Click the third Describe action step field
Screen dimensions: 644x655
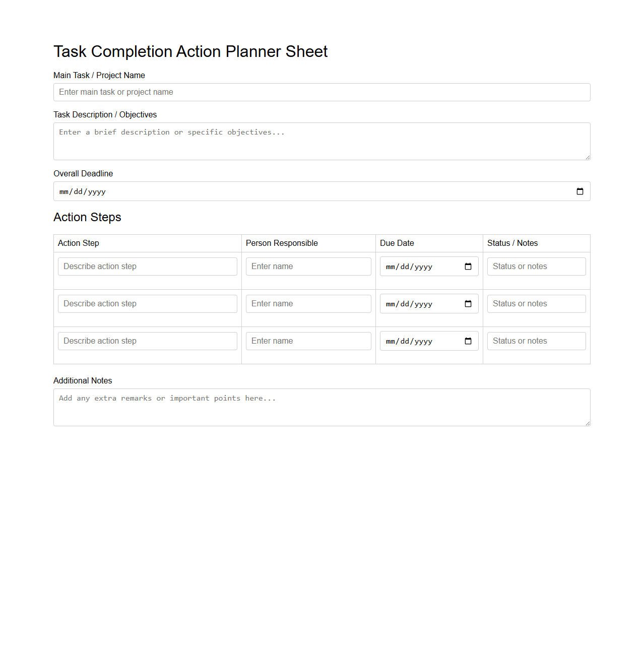147,341
